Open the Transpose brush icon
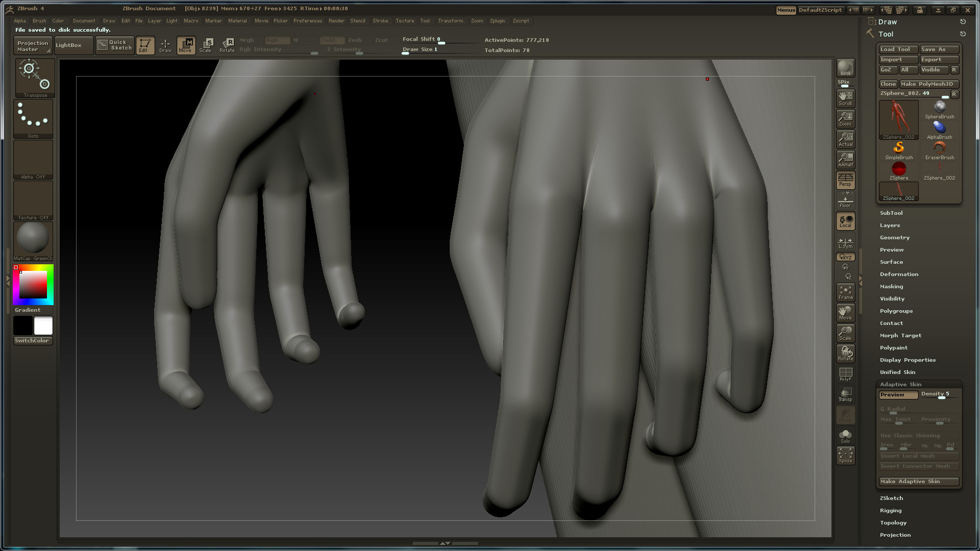Image resolution: width=980 pixels, height=551 pixels. 34,78
